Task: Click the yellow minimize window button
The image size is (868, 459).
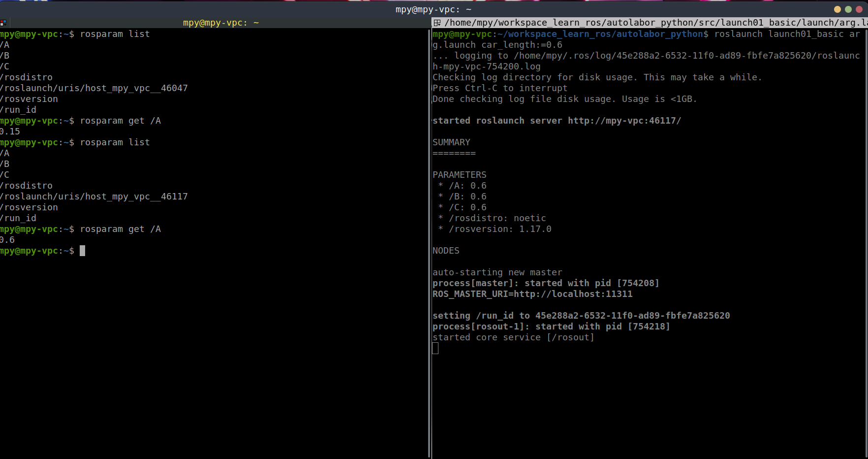Action: (837, 9)
